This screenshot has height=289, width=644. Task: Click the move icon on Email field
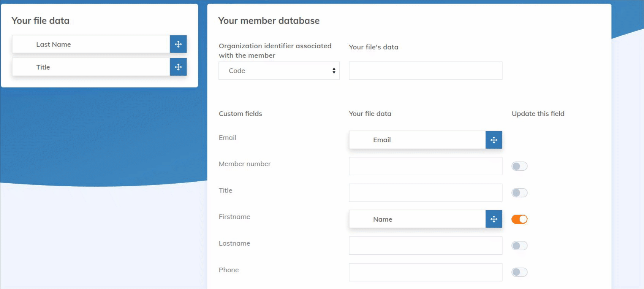point(494,140)
